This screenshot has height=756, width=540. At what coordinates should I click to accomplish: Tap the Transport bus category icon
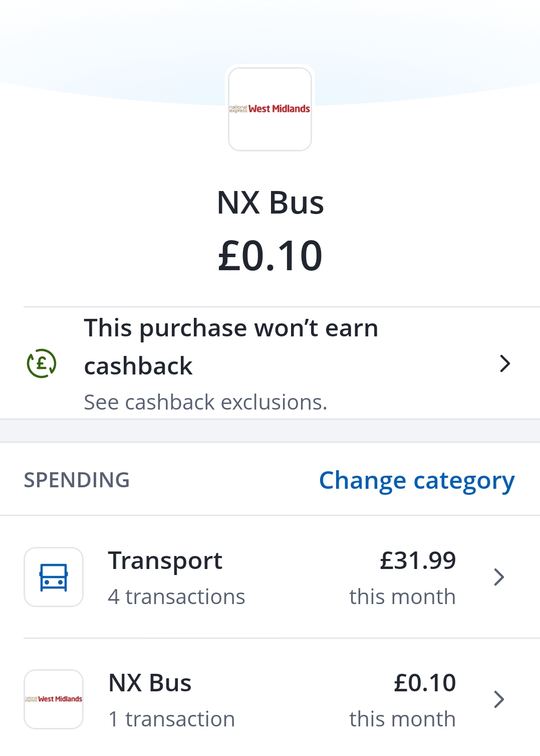[x=54, y=577]
